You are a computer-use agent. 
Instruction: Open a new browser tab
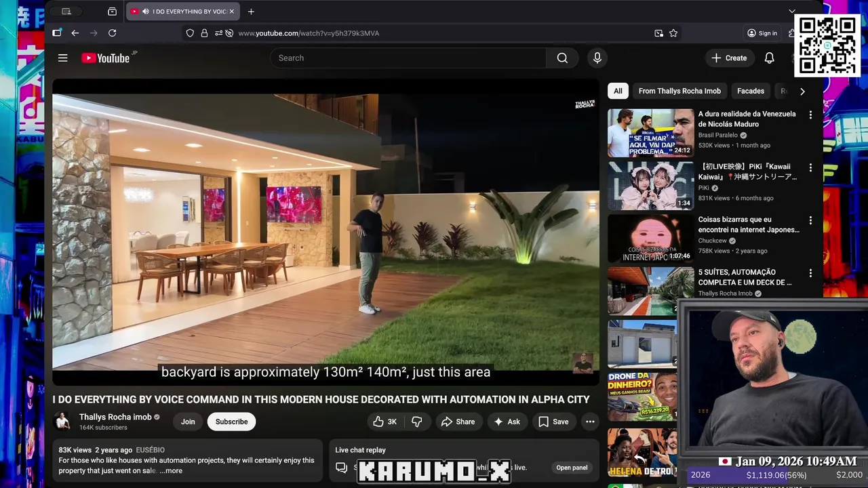point(251,12)
